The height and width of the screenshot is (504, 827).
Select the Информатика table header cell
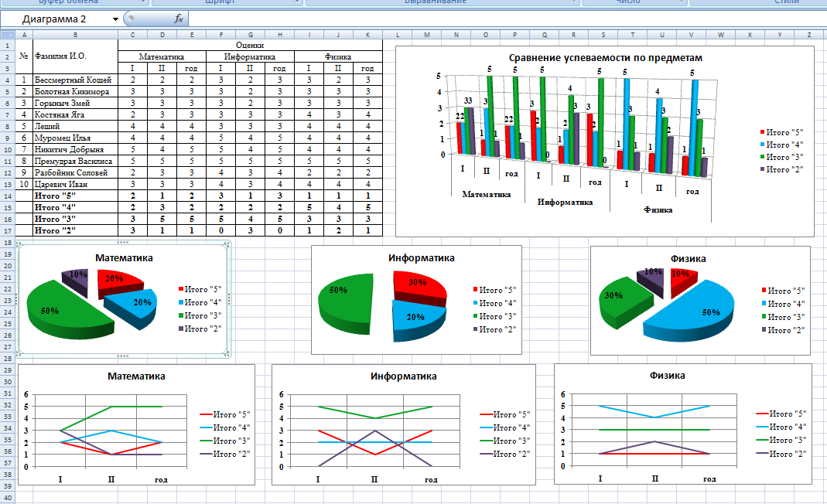[250, 57]
